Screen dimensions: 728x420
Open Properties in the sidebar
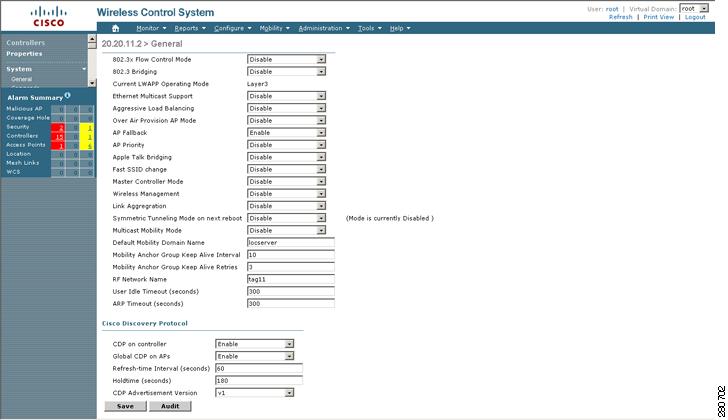point(24,54)
